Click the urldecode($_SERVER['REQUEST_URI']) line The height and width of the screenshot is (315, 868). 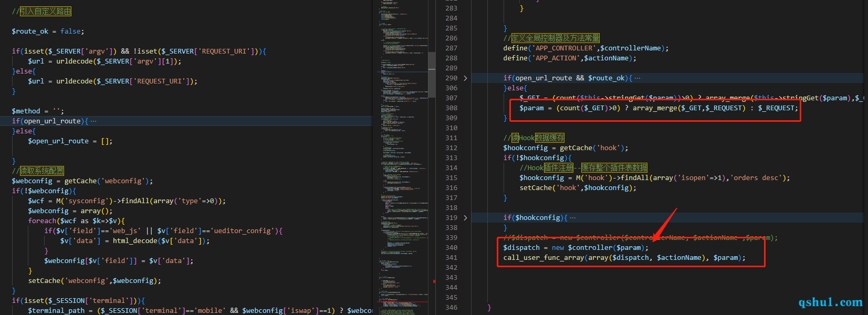[112, 81]
